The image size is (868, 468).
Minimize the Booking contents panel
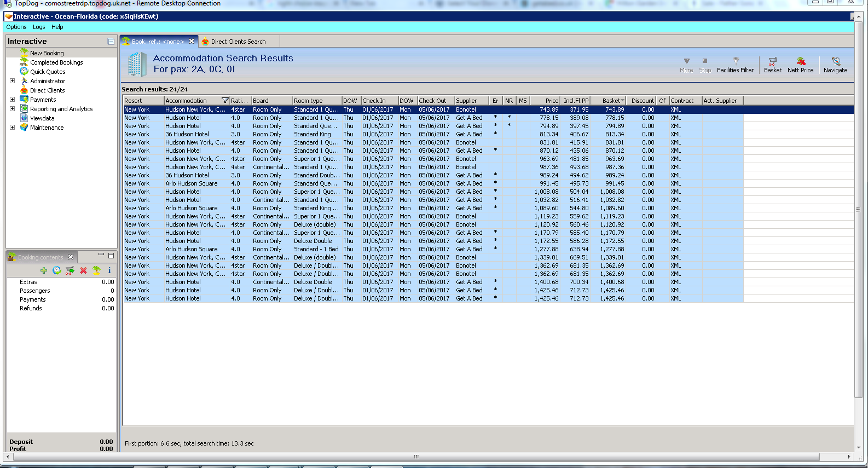click(x=101, y=255)
